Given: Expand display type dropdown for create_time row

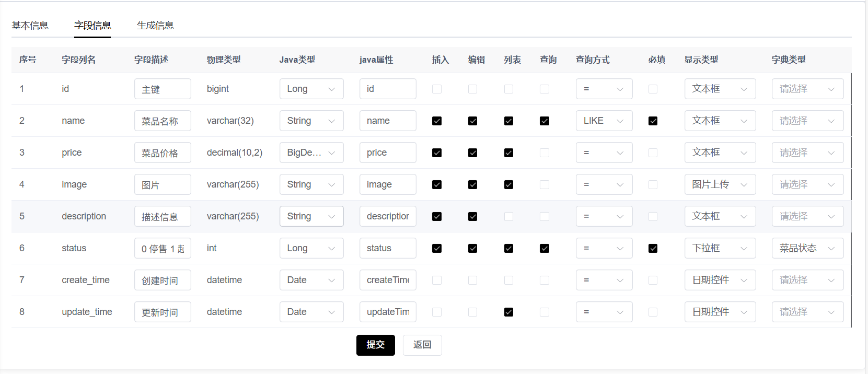Looking at the screenshot, I should coord(720,280).
